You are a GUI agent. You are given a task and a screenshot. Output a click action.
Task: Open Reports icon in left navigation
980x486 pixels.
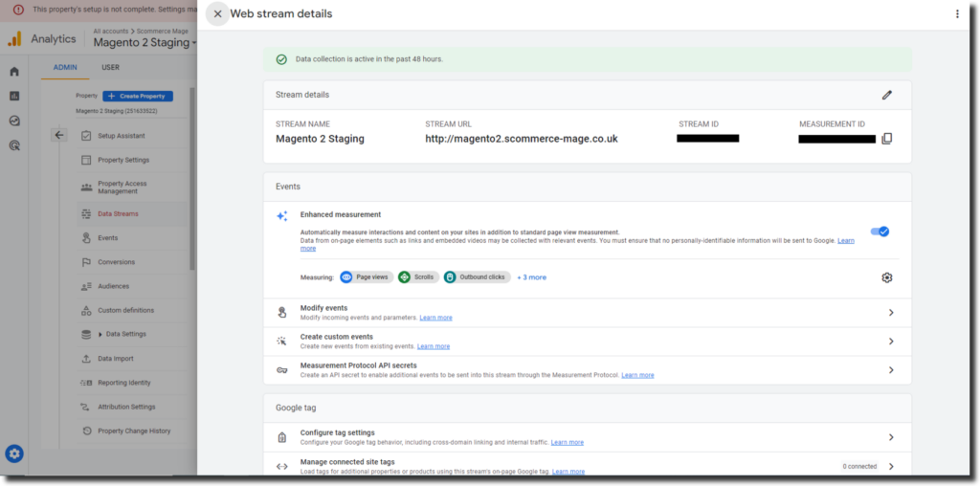(x=14, y=97)
